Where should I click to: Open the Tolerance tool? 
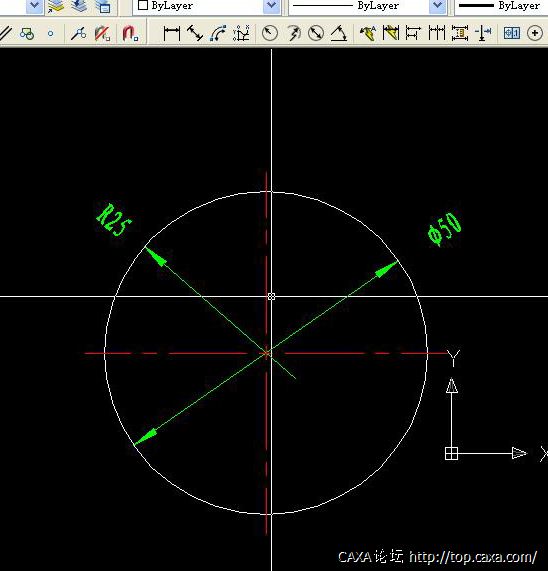512,33
